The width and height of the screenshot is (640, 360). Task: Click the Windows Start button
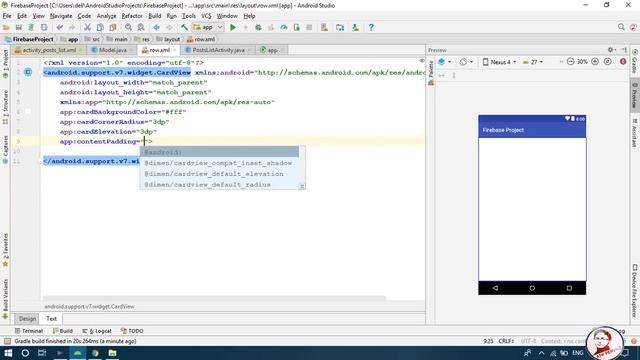8,353
